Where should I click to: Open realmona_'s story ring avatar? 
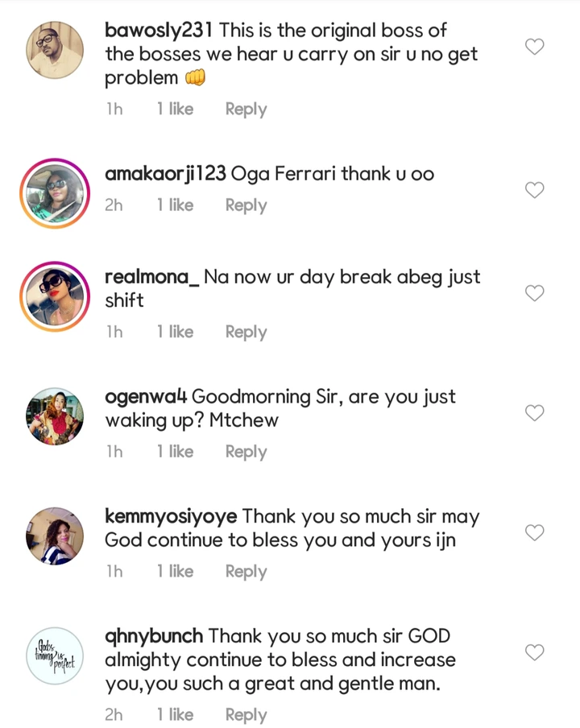click(x=55, y=296)
